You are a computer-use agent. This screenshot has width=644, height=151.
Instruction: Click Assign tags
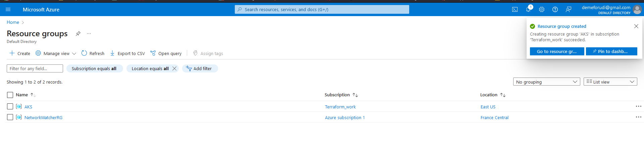[208, 53]
